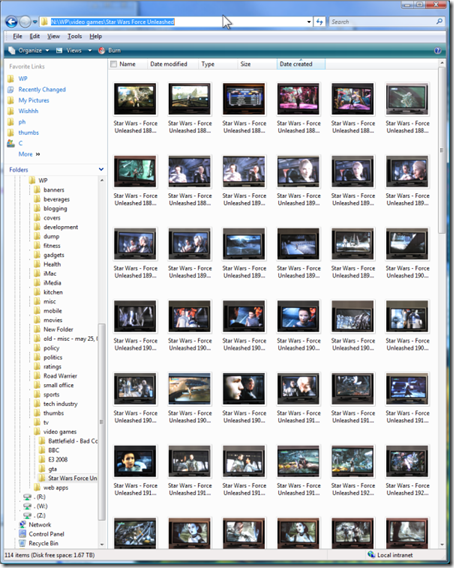Click More link in Favorite Links
454x568 pixels.
coord(25,154)
